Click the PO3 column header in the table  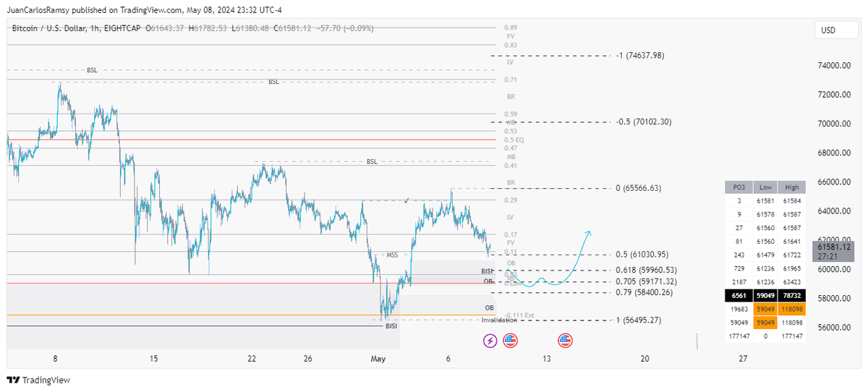pyautogui.click(x=739, y=187)
